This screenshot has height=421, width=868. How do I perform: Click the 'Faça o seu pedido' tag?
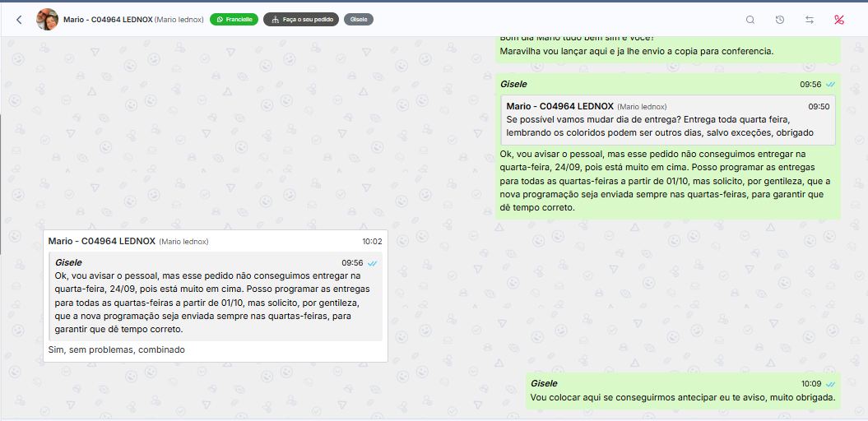301,20
